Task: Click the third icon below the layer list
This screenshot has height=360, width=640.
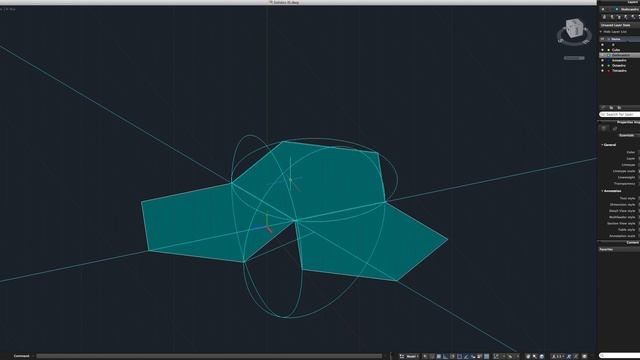Action: (619, 107)
